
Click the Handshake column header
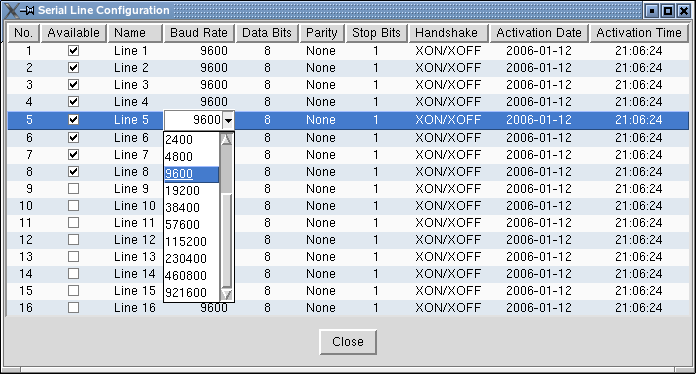point(448,33)
